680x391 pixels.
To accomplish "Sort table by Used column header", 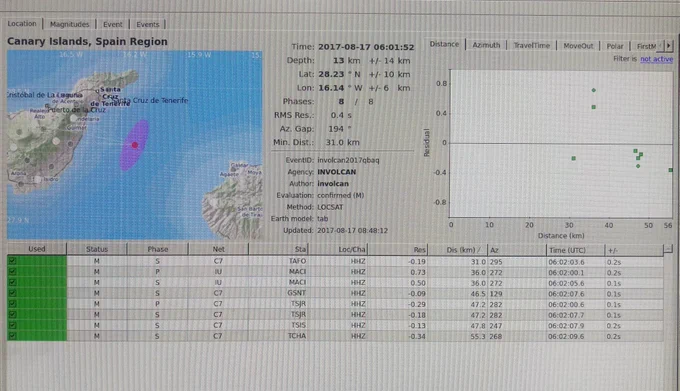I will point(37,249).
